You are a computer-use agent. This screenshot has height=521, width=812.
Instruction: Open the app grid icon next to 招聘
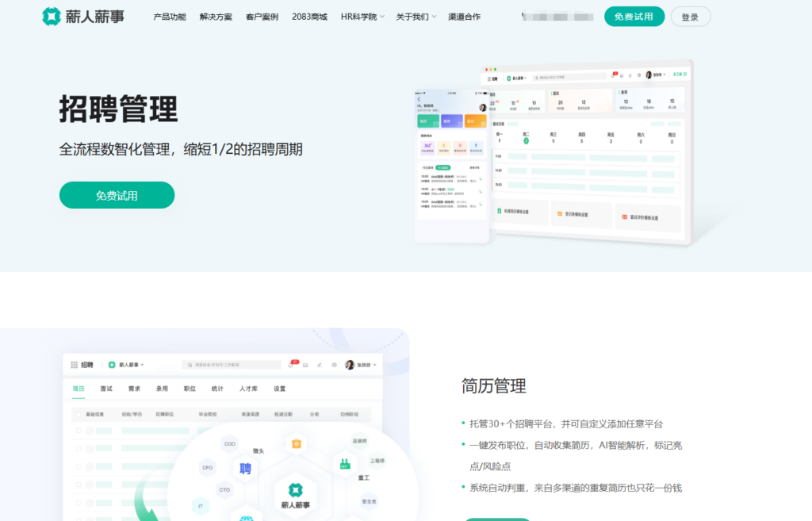coord(75,365)
